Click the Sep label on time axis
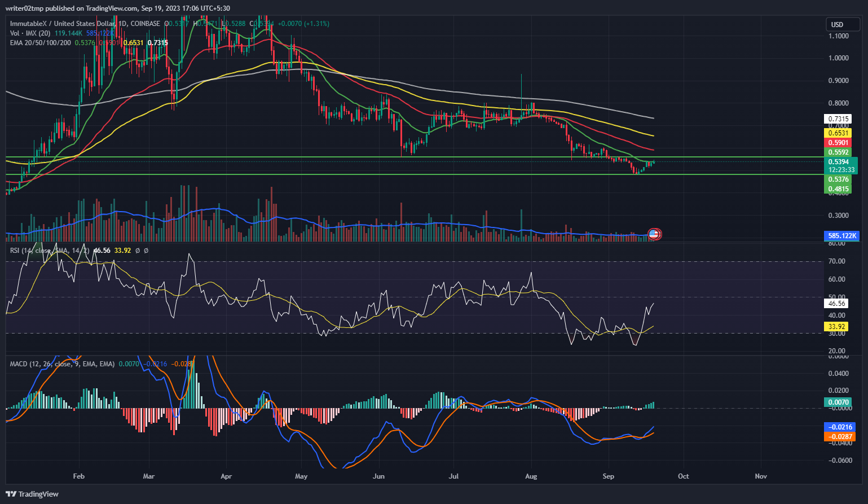This screenshot has width=868, height=504. (x=608, y=476)
